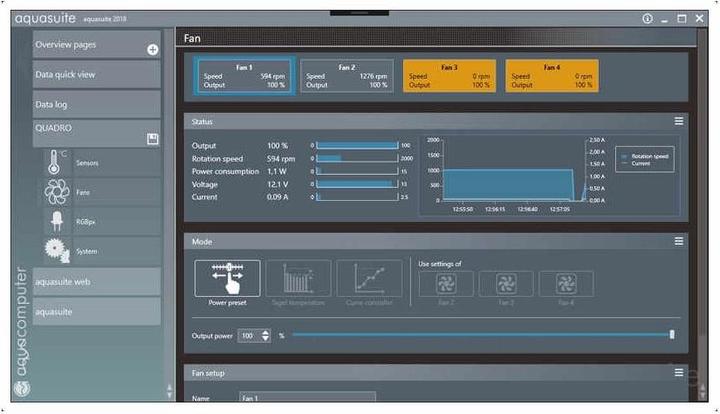This screenshot has height=414, width=720.
Task: Open the Fan setup panel hamburger menu
Action: (679, 373)
